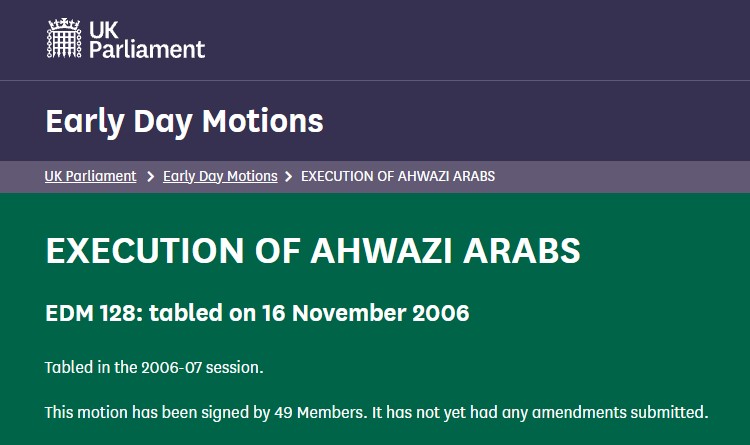The image size is (750, 445).
Task: Open the 'Early Day Motions' header title
Action: click(x=184, y=121)
